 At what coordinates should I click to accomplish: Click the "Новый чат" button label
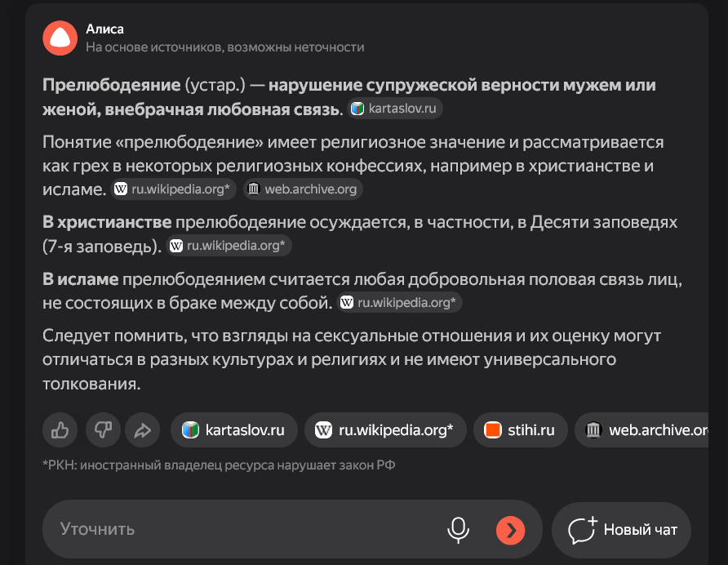point(640,530)
